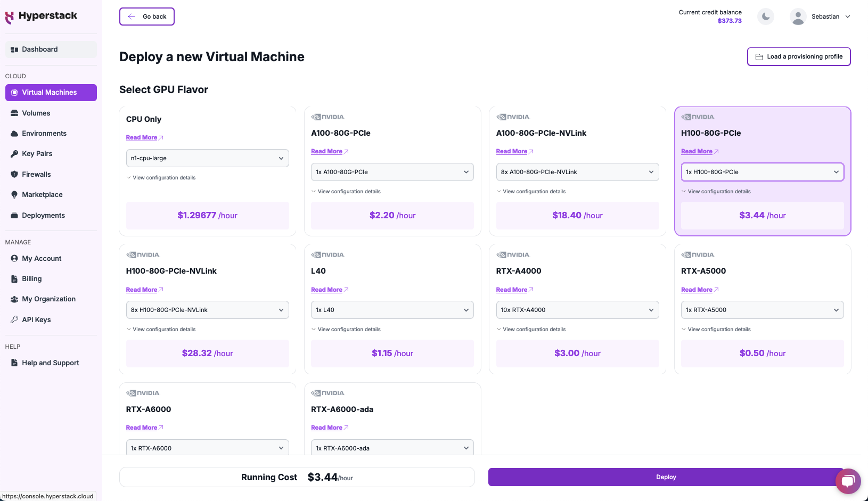Open Volumes from sidebar
This screenshot has width=868, height=501.
36,113
